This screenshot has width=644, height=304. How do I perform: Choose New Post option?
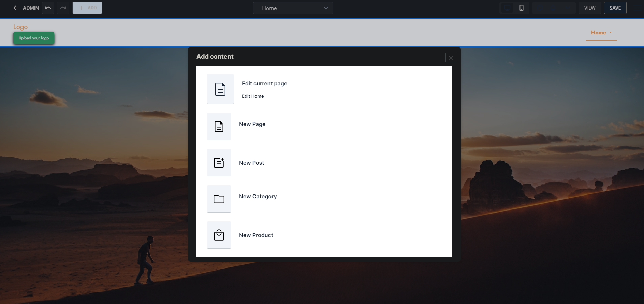(x=251, y=163)
